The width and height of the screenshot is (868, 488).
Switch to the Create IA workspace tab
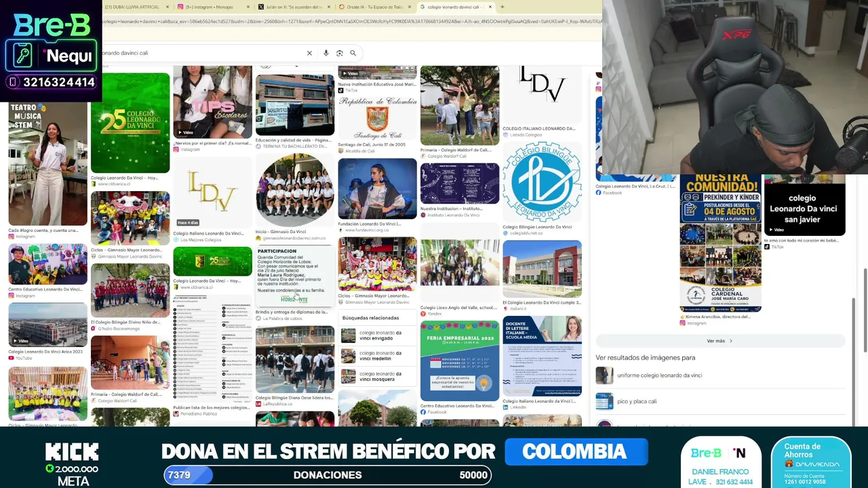pyautogui.click(x=376, y=7)
